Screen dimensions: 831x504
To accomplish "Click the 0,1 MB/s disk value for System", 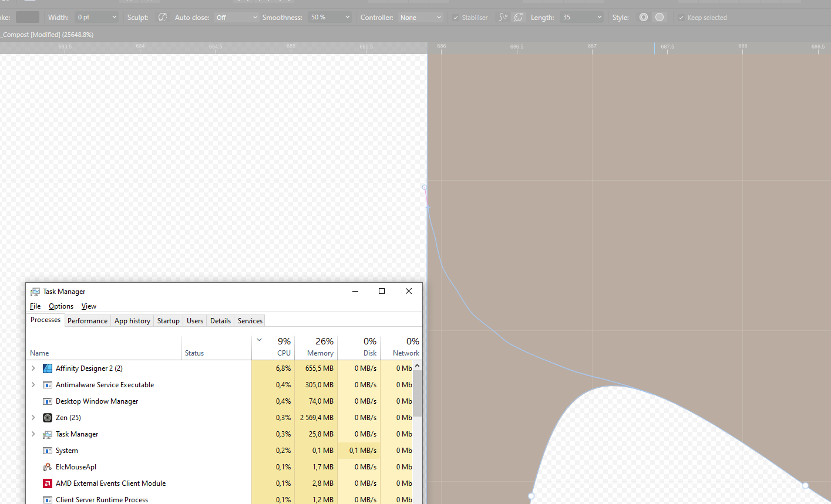I will (x=363, y=451).
